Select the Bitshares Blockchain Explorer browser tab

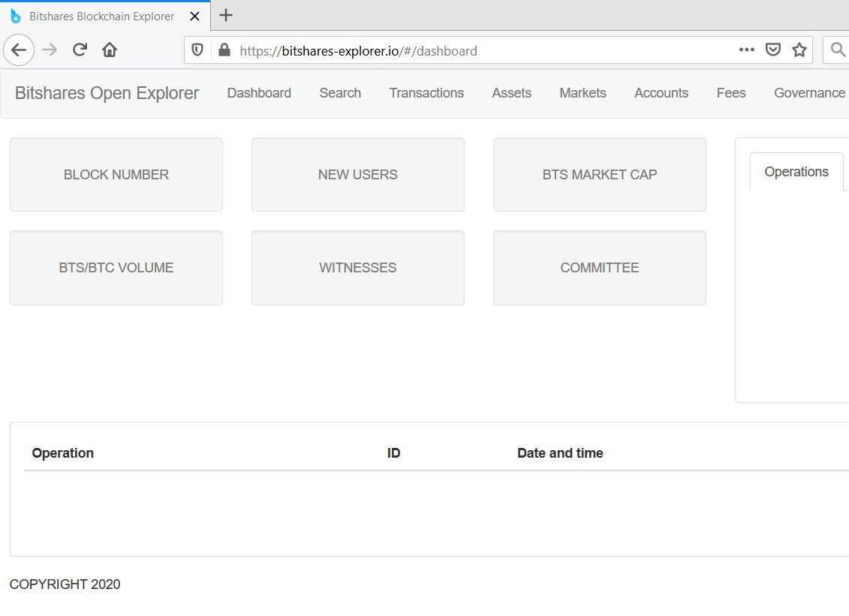point(105,17)
